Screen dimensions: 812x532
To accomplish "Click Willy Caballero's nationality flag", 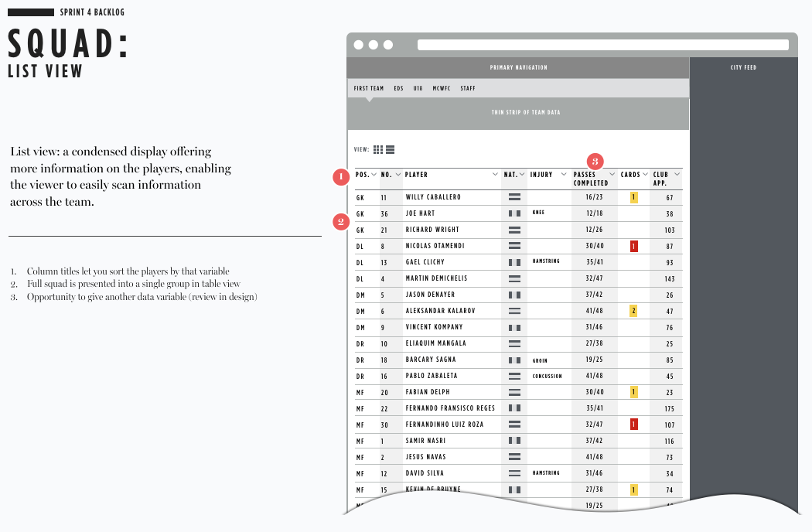I will click(514, 197).
